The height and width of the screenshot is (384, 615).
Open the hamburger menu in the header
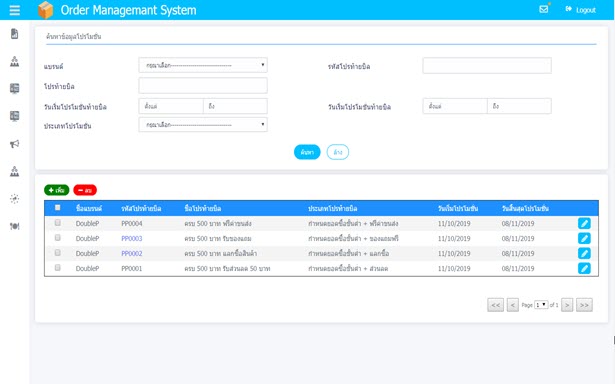point(15,10)
